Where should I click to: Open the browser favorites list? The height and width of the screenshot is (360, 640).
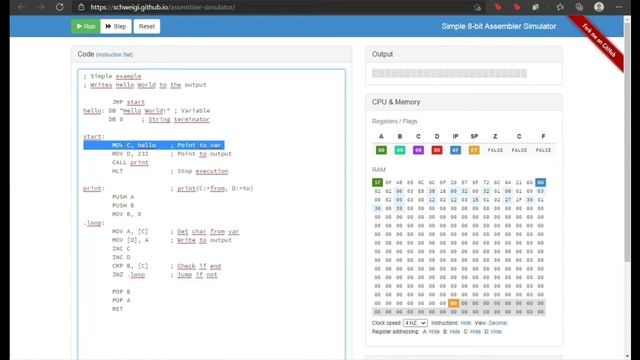(x=560, y=7)
